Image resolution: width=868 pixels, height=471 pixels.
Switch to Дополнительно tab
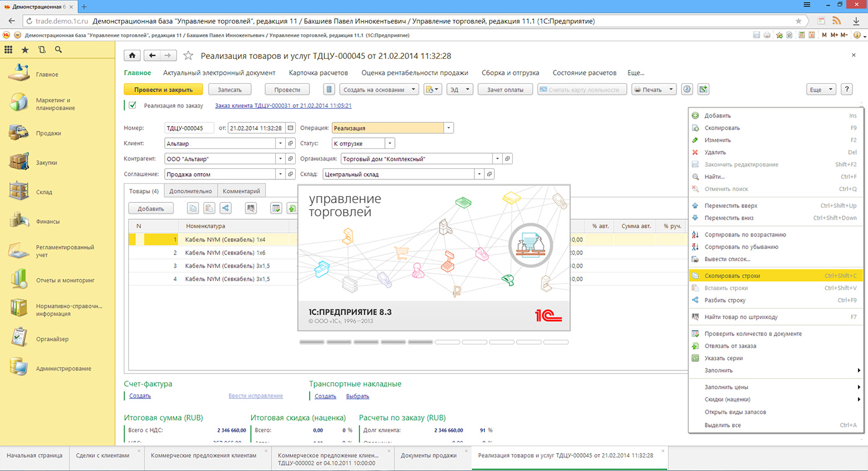[190, 191]
